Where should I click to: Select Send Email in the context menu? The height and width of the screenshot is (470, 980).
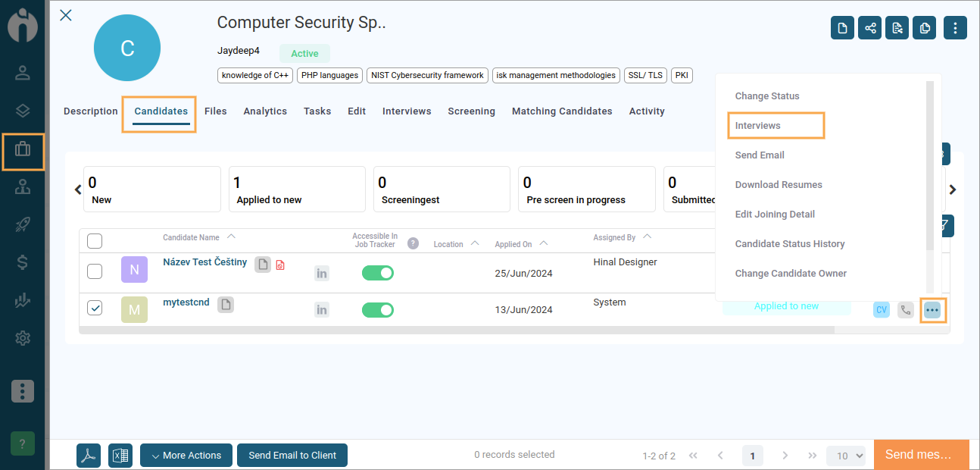tap(760, 155)
